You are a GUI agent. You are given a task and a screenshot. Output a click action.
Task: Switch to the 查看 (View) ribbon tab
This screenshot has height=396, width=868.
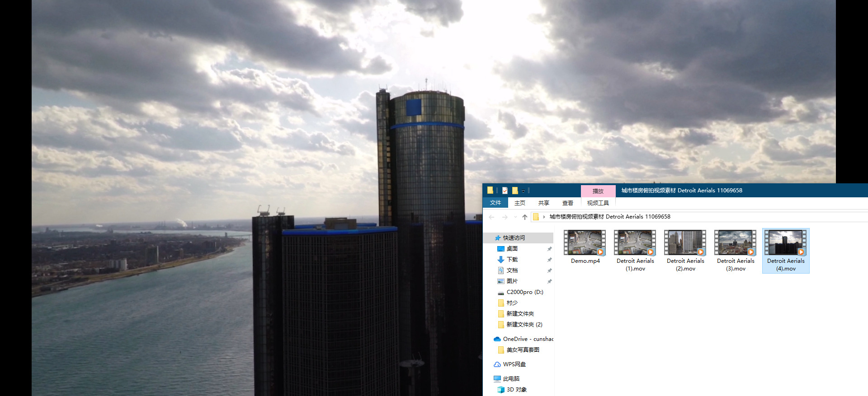click(567, 203)
